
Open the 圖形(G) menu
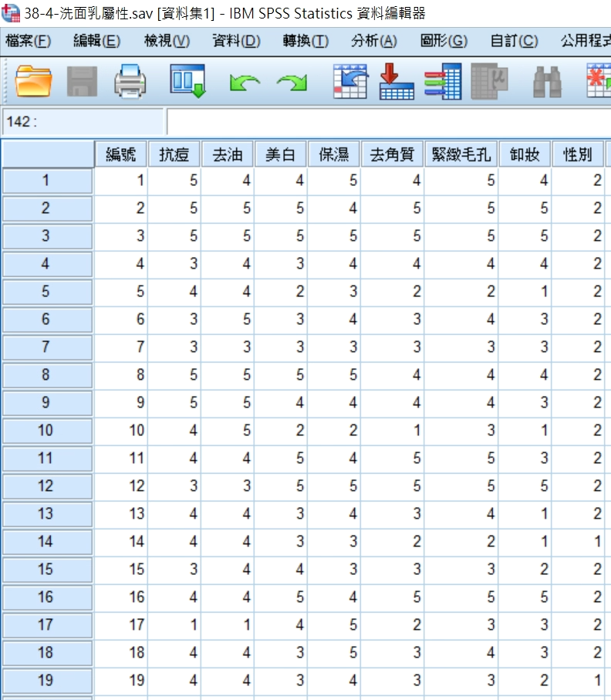444,41
